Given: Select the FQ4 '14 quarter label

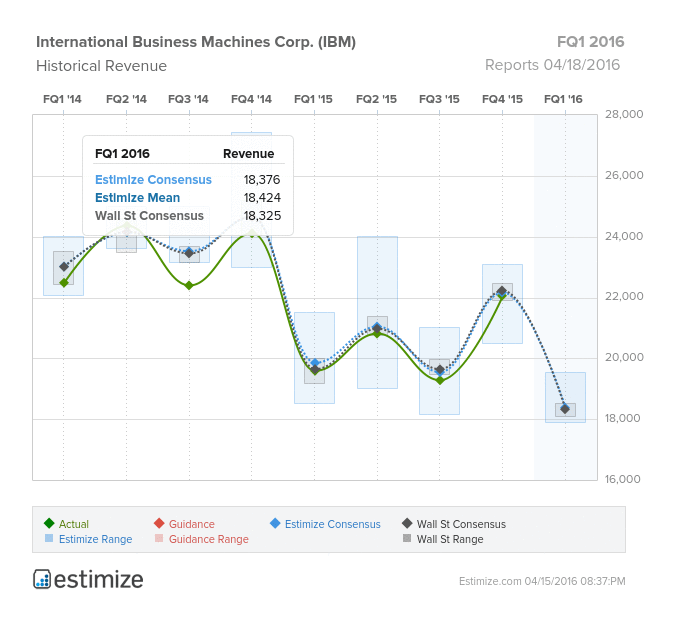Looking at the screenshot, I should [x=251, y=99].
